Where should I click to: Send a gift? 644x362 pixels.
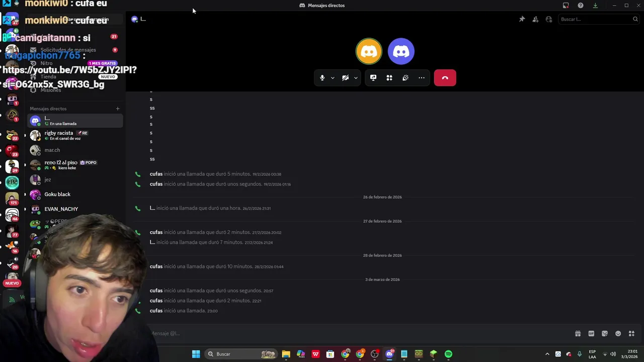click(x=578, y=333)
